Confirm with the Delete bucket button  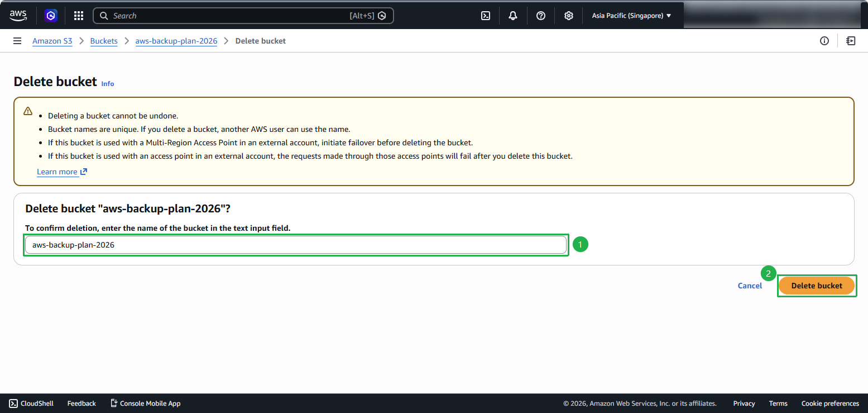click(x=817, y=286)
